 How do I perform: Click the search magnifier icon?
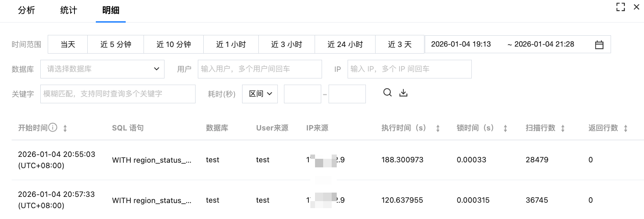tap(387, 93)
